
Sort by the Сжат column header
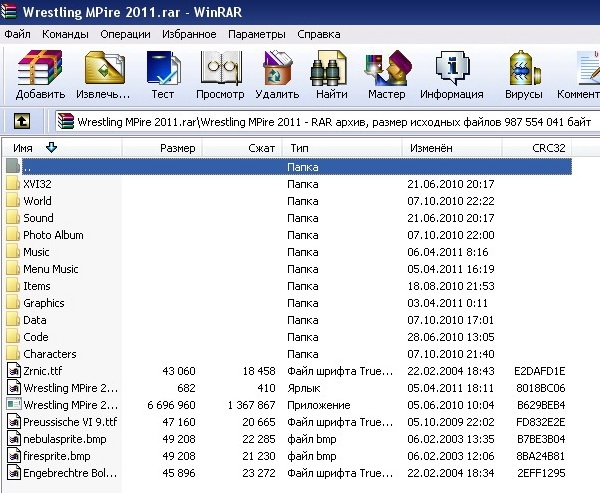pos(242,148)
